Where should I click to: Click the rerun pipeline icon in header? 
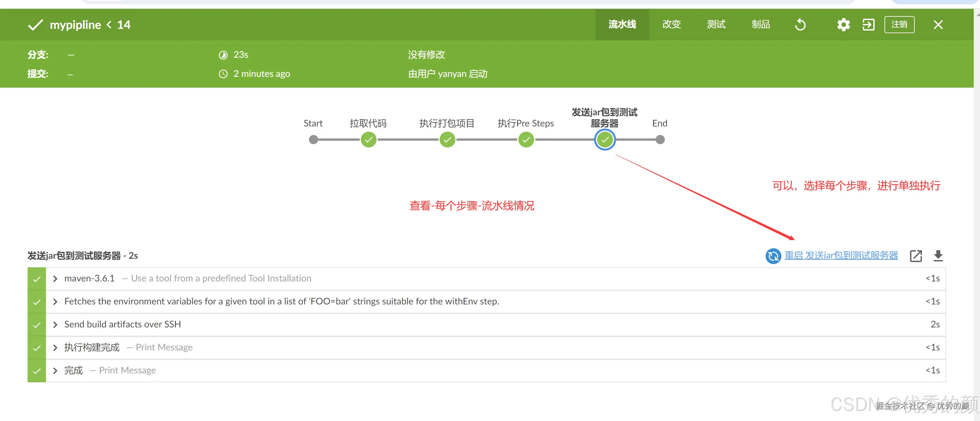[800, 25]
